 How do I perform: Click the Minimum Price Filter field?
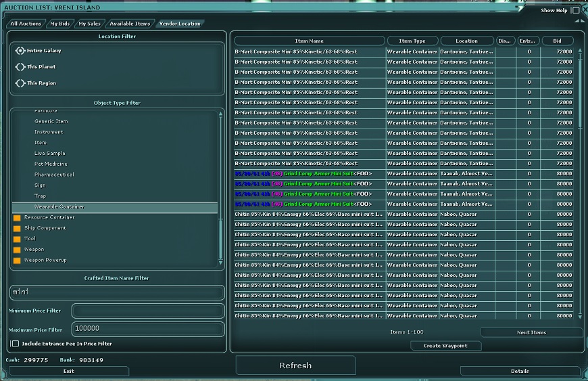tap(148, 311)
